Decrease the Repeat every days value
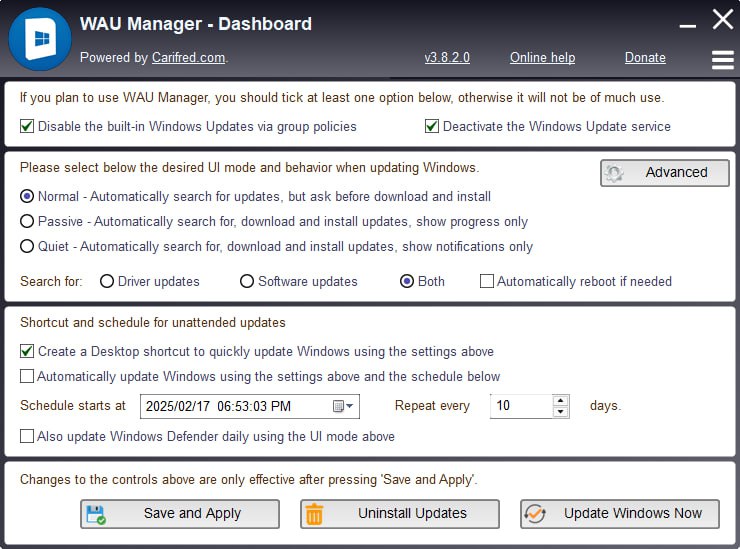Screen dimensions: 740x549 (x=560, y=412)
